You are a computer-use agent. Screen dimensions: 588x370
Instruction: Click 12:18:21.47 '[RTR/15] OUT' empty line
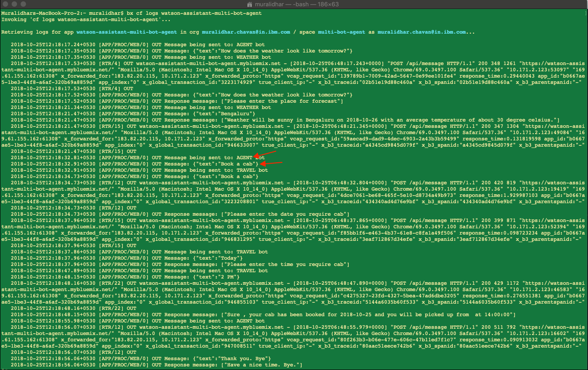(73, 152)
